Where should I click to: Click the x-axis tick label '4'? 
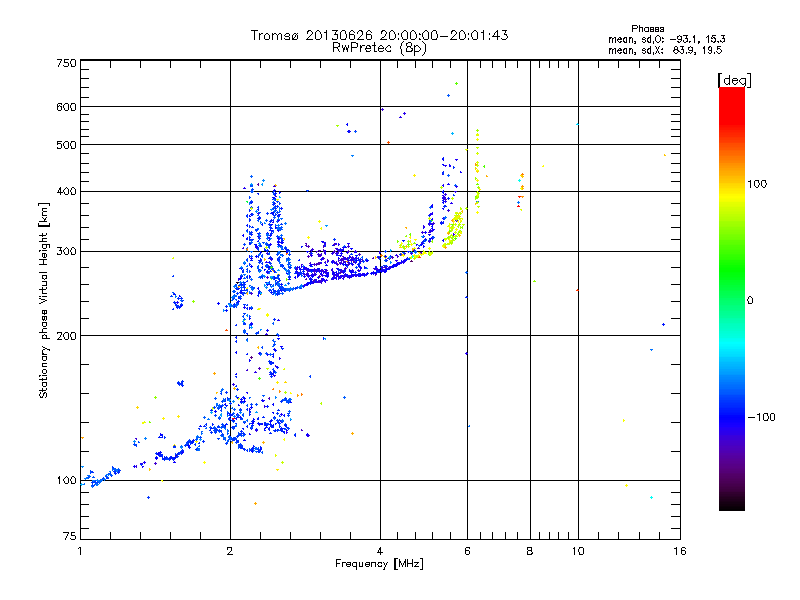click(x=380, y=551)
